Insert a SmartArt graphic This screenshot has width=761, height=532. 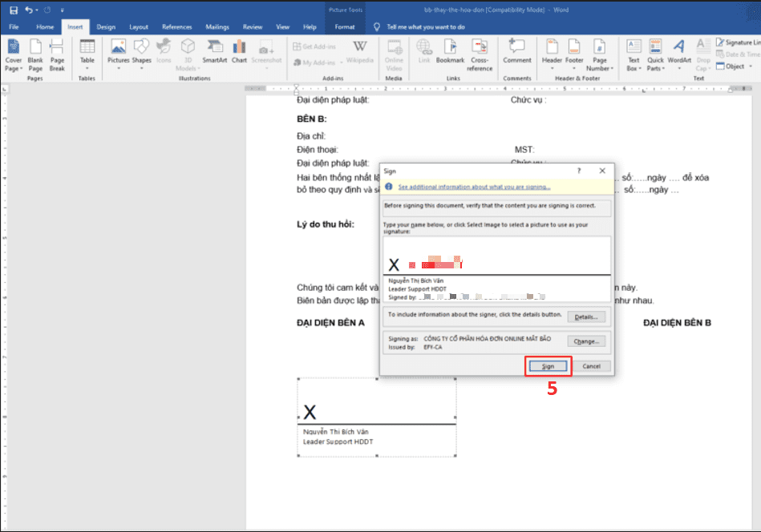point(215,51)
